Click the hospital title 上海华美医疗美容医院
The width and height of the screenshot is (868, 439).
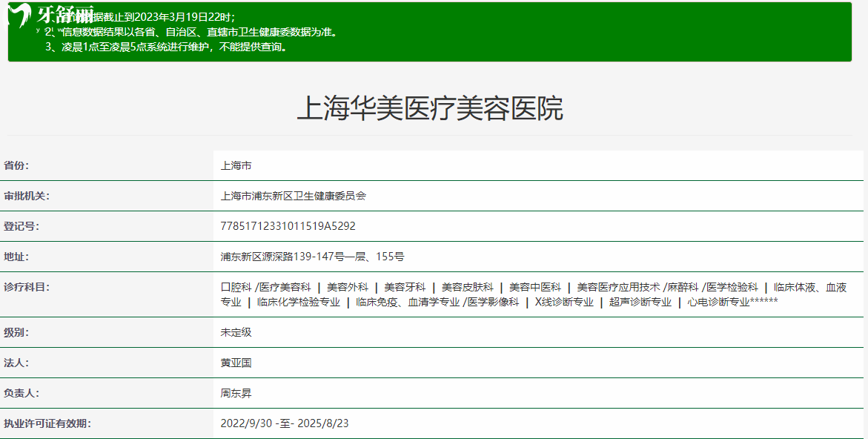430,108
